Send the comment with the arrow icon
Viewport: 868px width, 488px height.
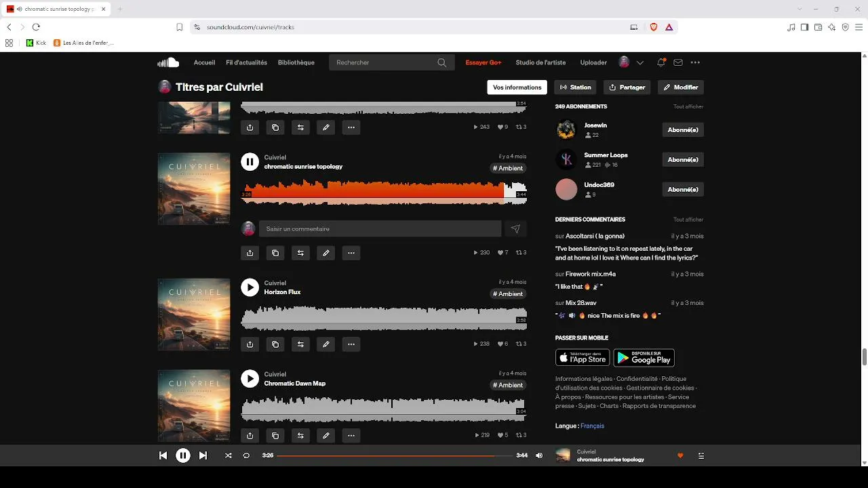515,229
